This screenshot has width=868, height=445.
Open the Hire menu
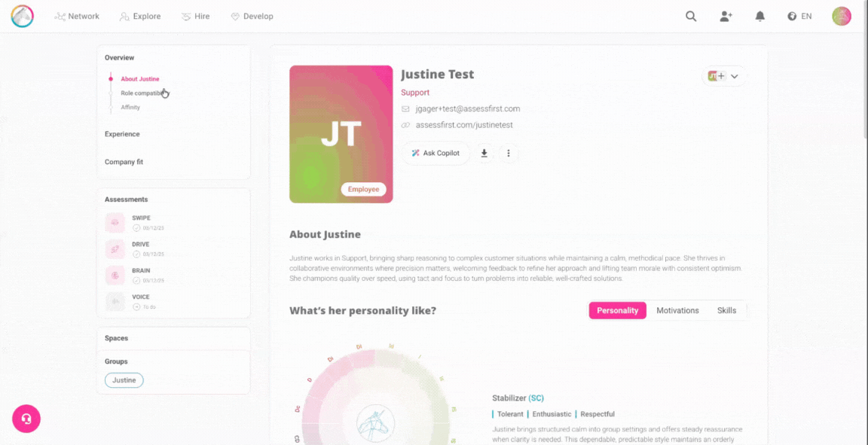pos(196,16)
